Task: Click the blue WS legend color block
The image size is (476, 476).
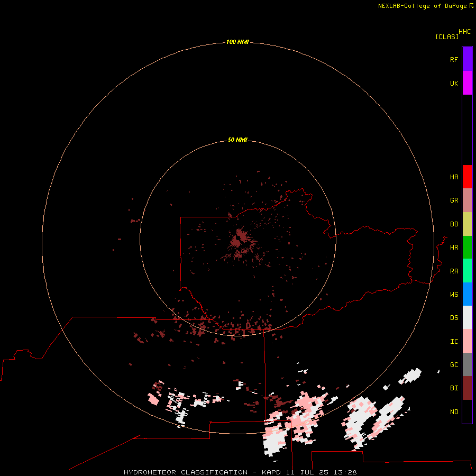Action: pyautogui.click(x=467, y=294)
